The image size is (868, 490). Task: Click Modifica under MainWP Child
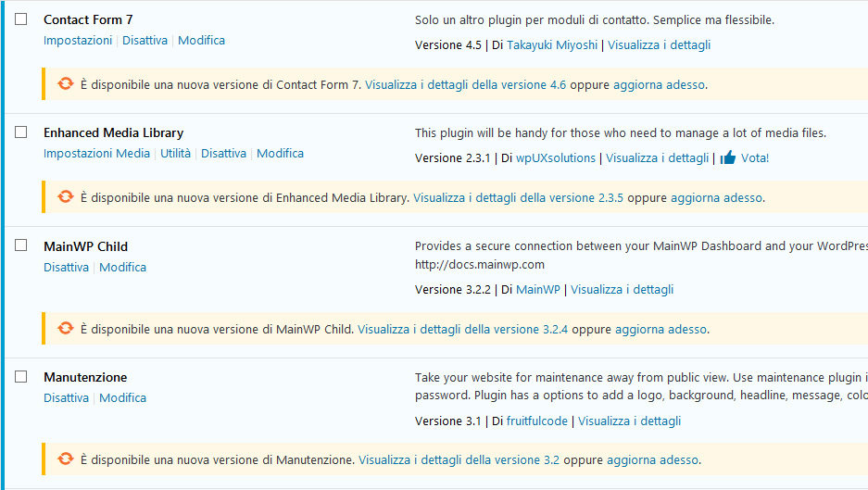(x=123, y=268)
